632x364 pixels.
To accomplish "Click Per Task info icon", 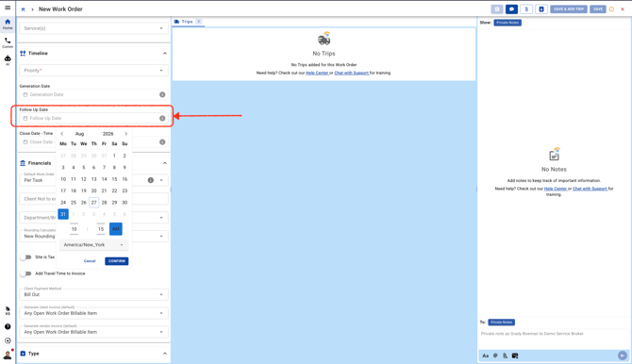I will tap(150, 180).
